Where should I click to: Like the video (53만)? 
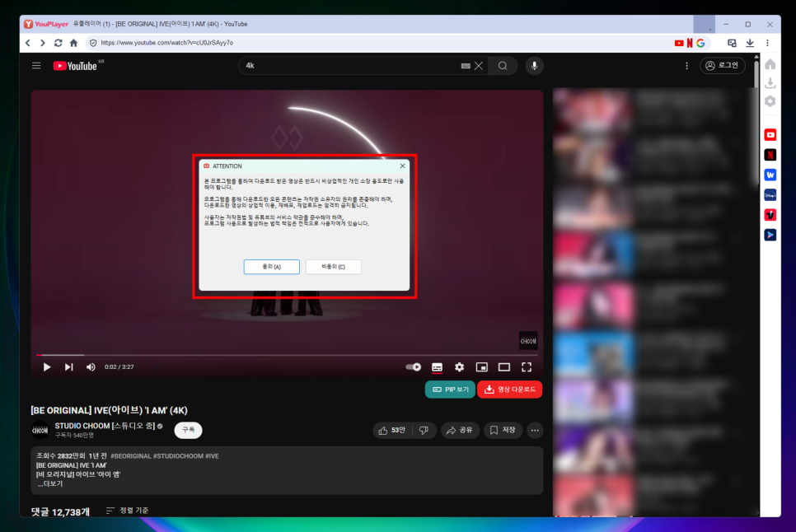pyautogui.click(x=392, y=430)
